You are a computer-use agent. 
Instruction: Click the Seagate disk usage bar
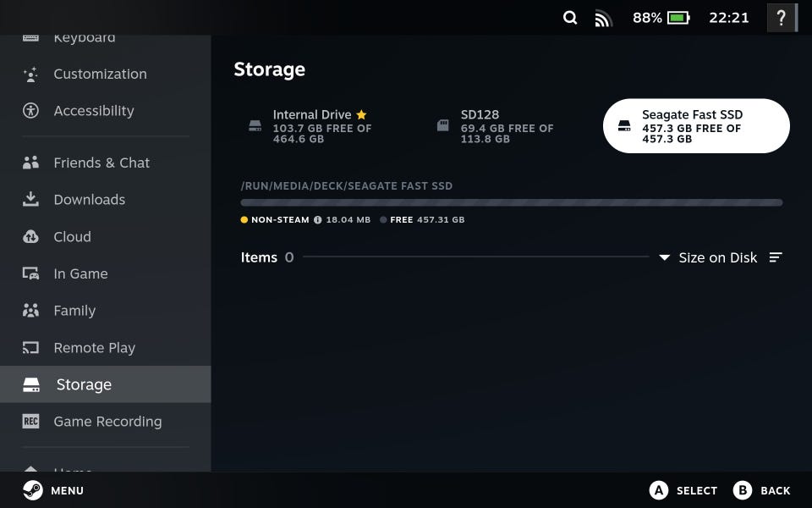coord(512,202)
